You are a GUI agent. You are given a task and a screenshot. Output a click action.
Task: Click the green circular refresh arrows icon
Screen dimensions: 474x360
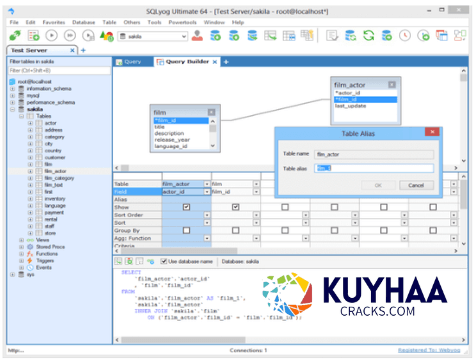click(x=369, y=35)
